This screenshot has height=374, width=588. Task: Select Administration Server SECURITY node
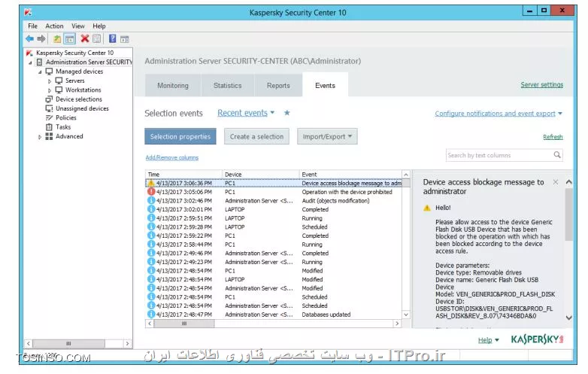89,62
